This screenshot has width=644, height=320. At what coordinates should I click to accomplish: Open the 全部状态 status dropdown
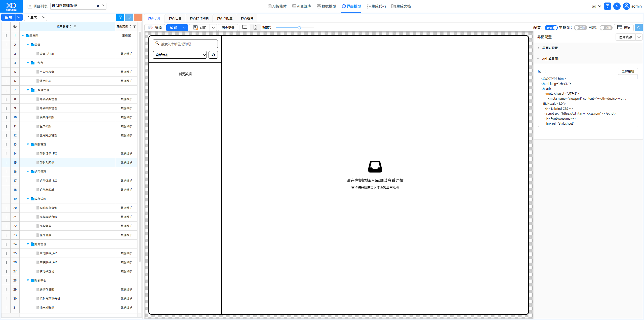click(x=180, y=55)
